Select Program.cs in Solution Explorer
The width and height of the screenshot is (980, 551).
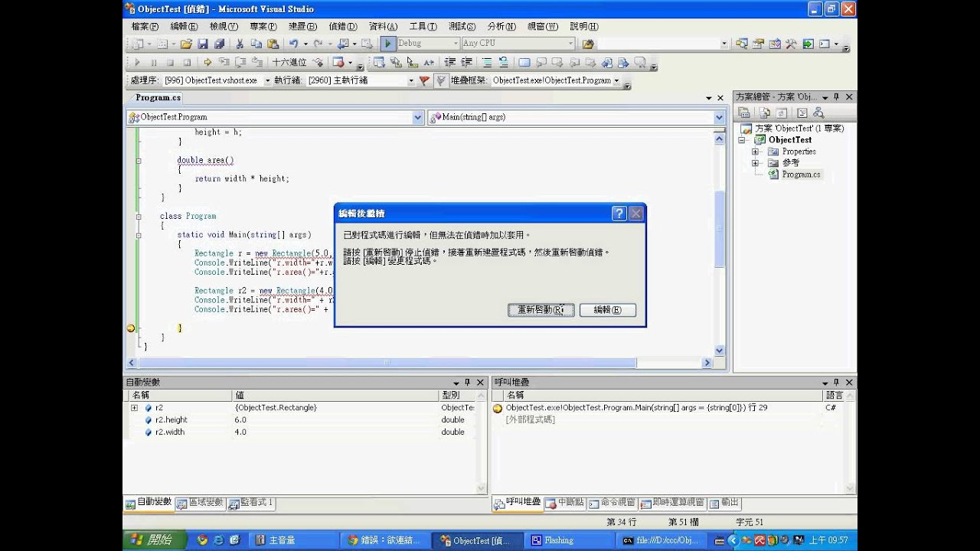pyautogui.click(x=801, y=174)
